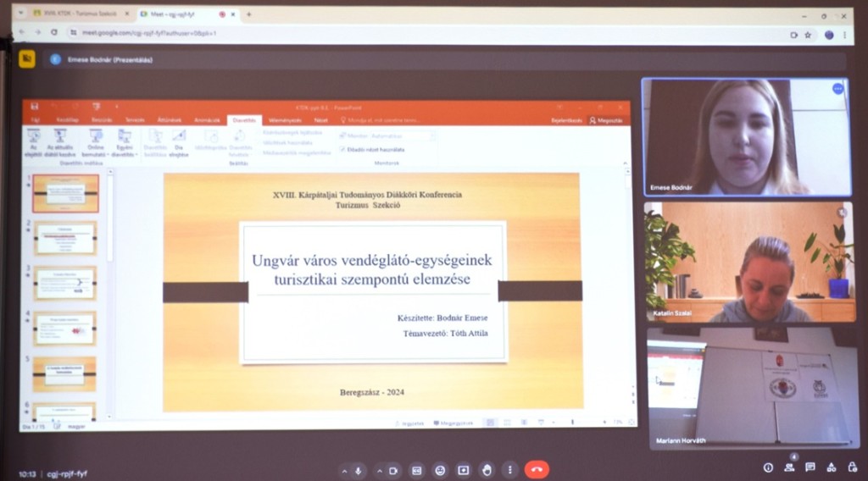The width and height of the screenshot is (868, 481).
Task: Expand camera video settings arrow
Action: (379, 470)
